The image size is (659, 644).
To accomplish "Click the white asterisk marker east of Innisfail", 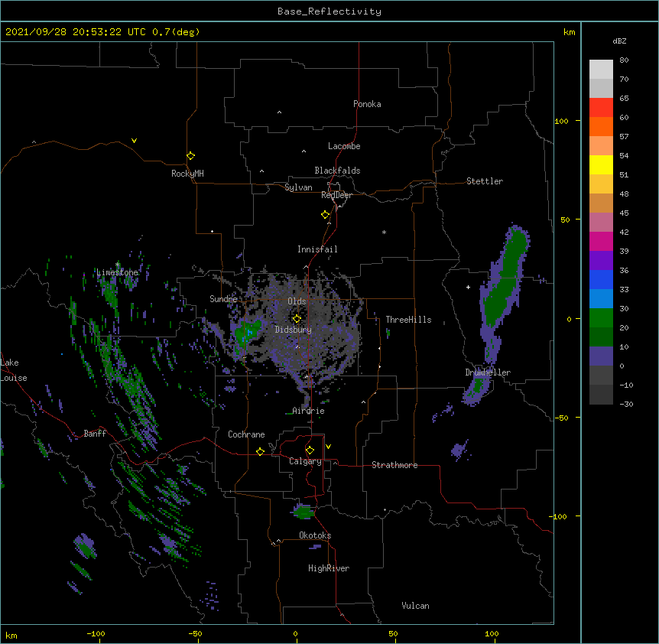I will pyautogui.click(x=384, y=232).
